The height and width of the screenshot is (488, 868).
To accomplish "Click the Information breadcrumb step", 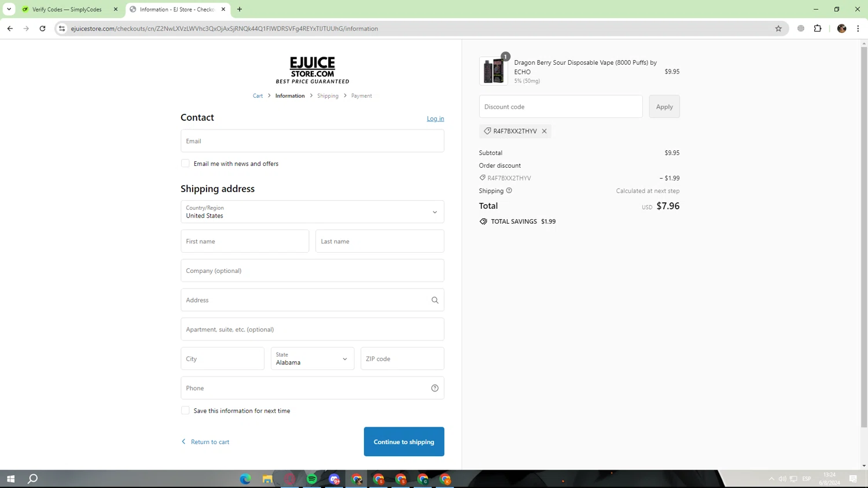I will (x=290, y=96).
